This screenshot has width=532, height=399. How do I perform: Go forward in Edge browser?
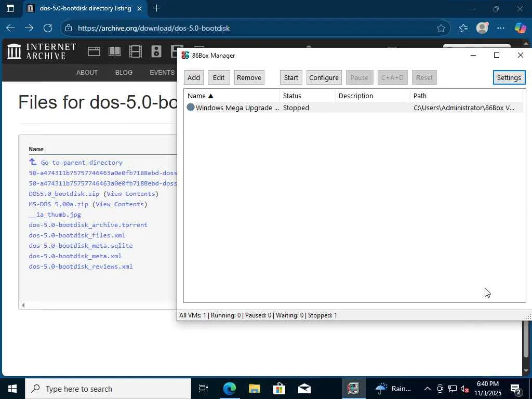(x=29, y=28)
